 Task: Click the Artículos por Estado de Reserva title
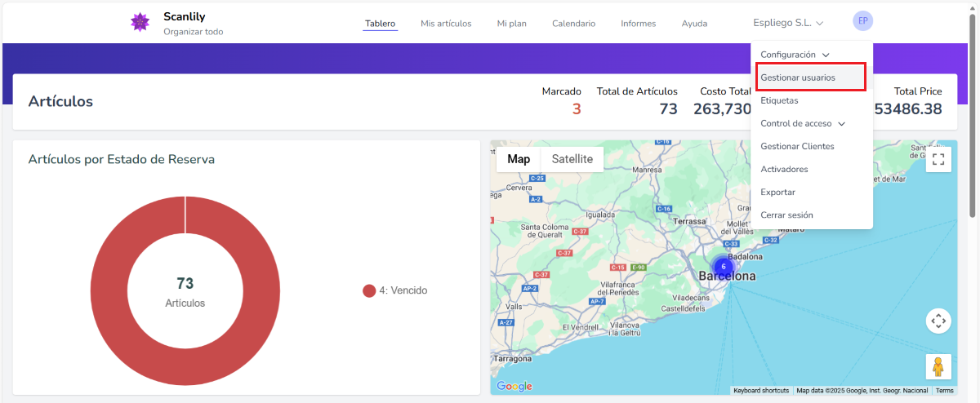(122, 159)
